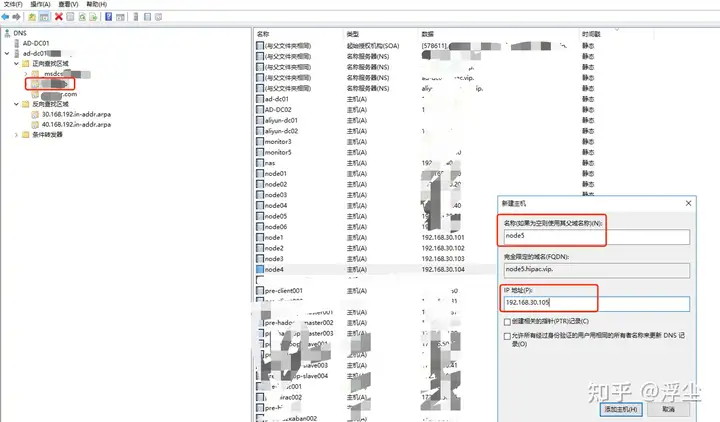The width and height of the screenshot is (720, 422).
Task: Select the DNS root node icon
Action: pos(7,33)
